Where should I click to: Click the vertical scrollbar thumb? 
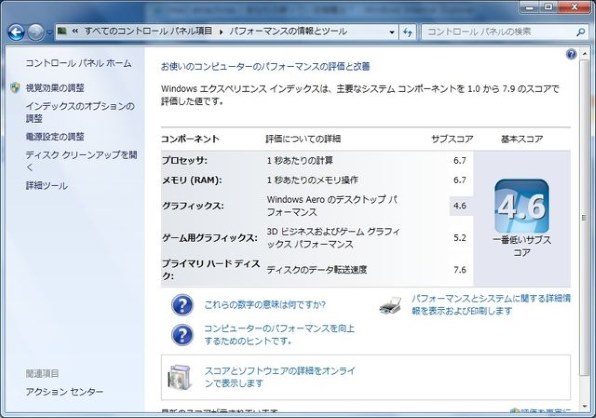point(584,218)
